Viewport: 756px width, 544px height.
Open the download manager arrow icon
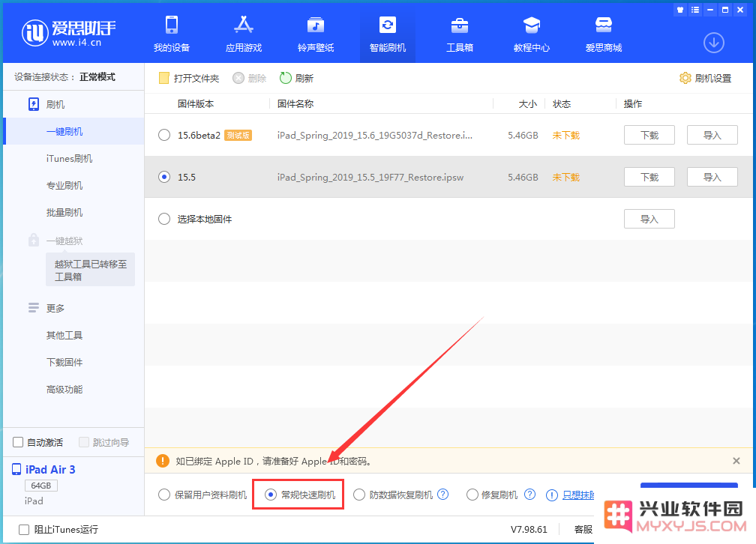713,43
